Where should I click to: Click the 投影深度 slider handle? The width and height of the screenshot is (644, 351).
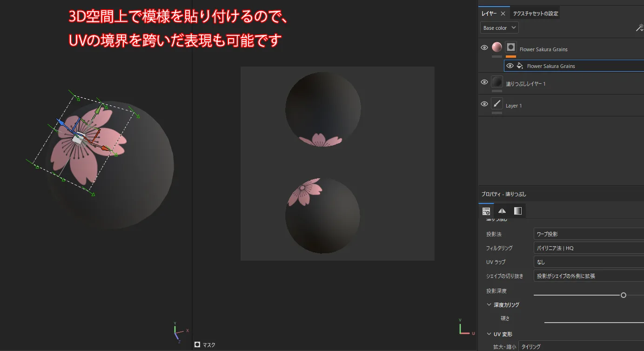tap(624, 295)
